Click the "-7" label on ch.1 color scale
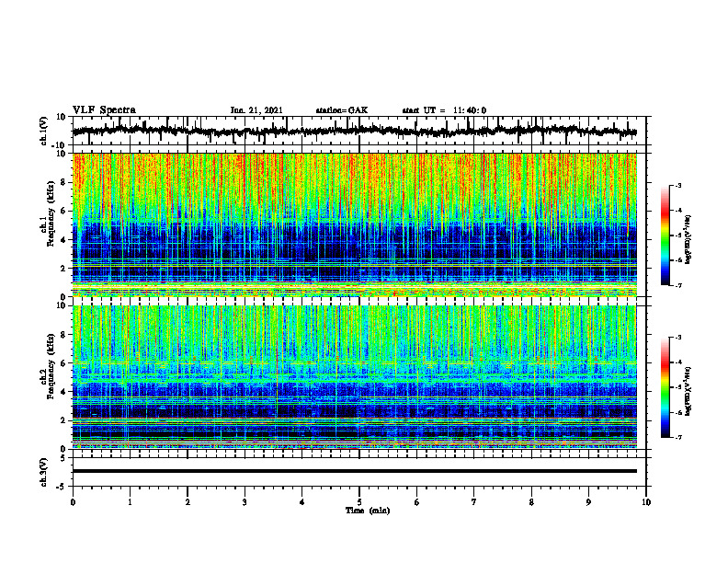 point(677,285)
